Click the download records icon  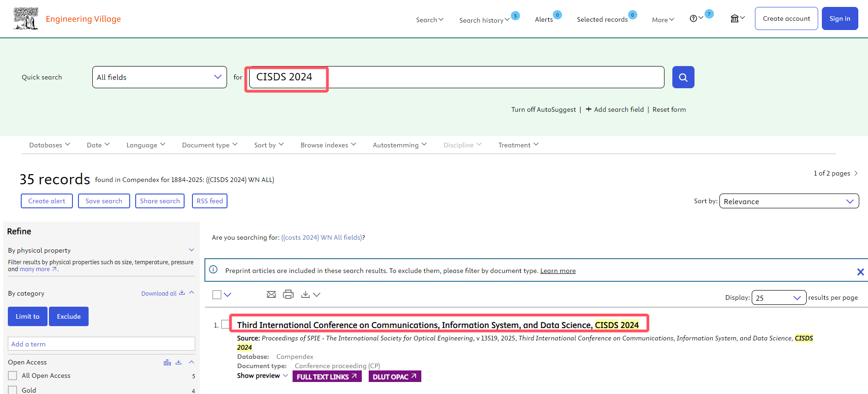click(305, 294)
